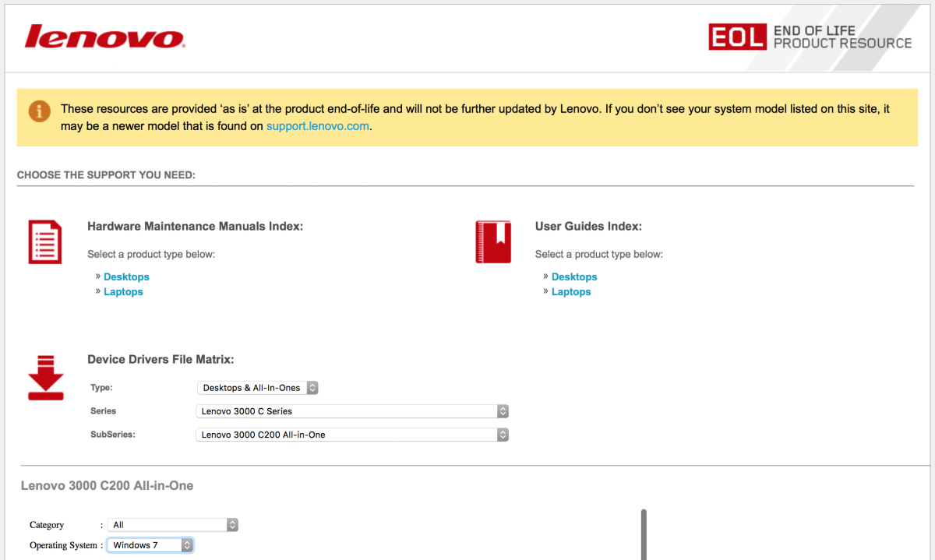Open Laptops under Hardware Maintenance Manuals Index
935x560 pixels.
123,291
